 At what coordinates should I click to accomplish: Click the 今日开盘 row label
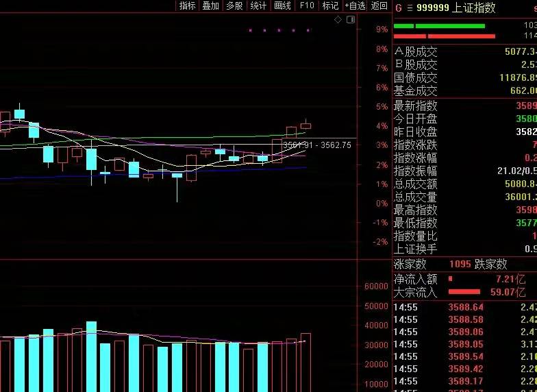(x=415, y=119)
